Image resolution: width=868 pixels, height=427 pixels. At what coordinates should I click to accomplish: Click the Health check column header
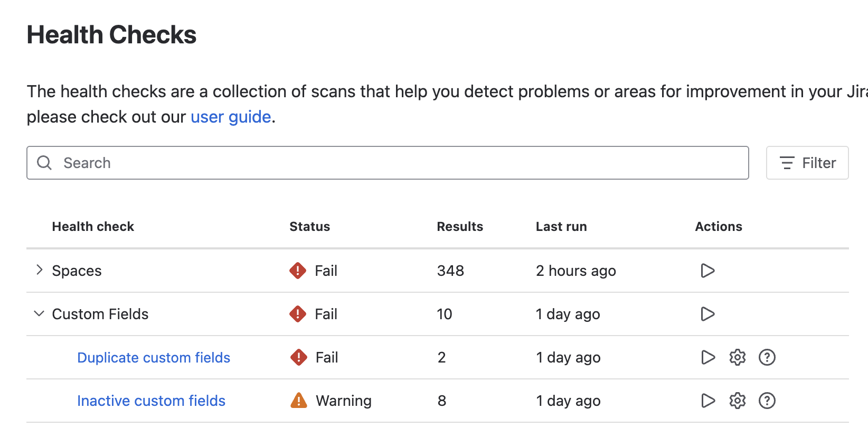pos(93,227)
